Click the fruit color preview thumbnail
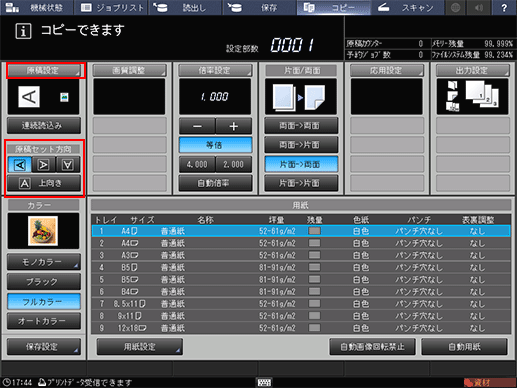Viewport: 517px width, 388px height. click(43, 231)
